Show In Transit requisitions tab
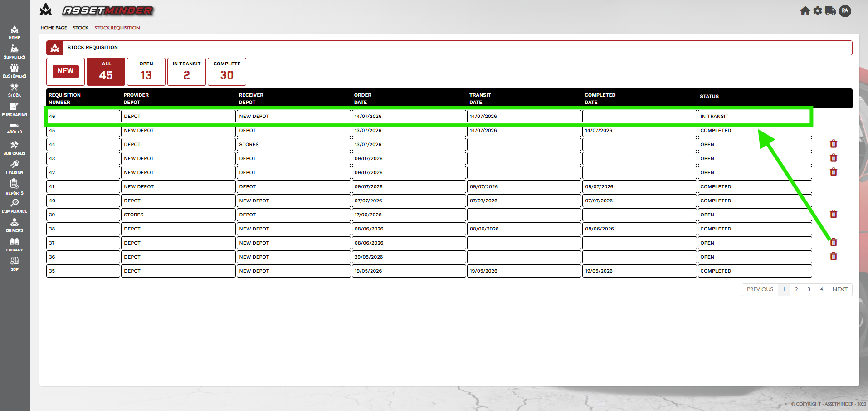The width and height of the screenshot is (868, 411). point(186,71)
